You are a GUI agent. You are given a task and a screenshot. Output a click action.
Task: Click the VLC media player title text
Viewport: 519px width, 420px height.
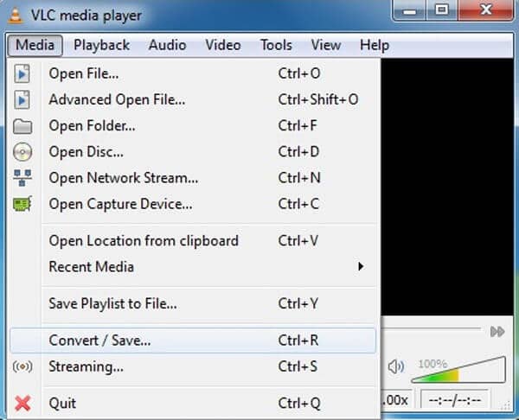click(86, 16)
